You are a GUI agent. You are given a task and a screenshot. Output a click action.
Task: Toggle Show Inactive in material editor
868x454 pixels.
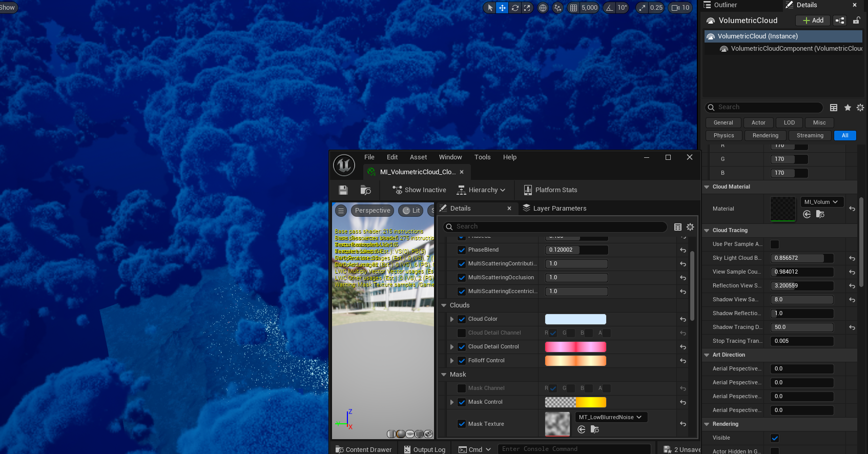click(419, 190)
